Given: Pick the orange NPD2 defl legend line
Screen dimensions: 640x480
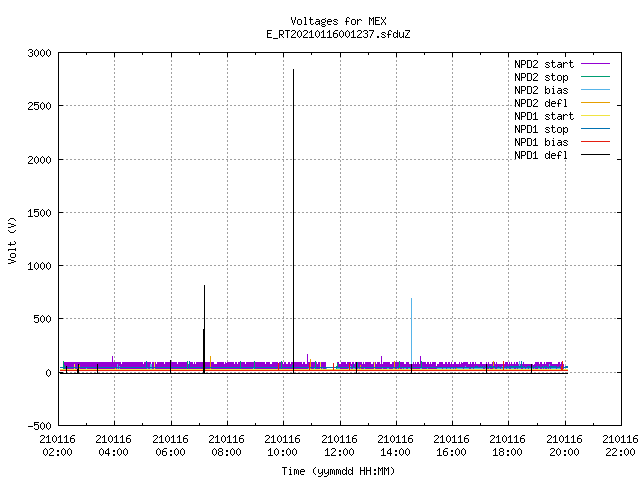Looking at the screenshot, I should coord(595,103).
